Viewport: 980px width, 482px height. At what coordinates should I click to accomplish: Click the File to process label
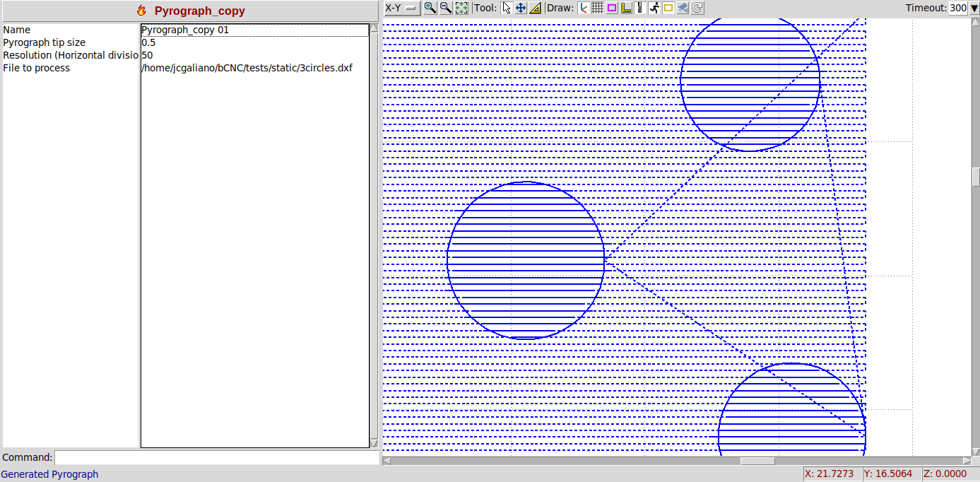pyautogui.click(x=37, y=68)
